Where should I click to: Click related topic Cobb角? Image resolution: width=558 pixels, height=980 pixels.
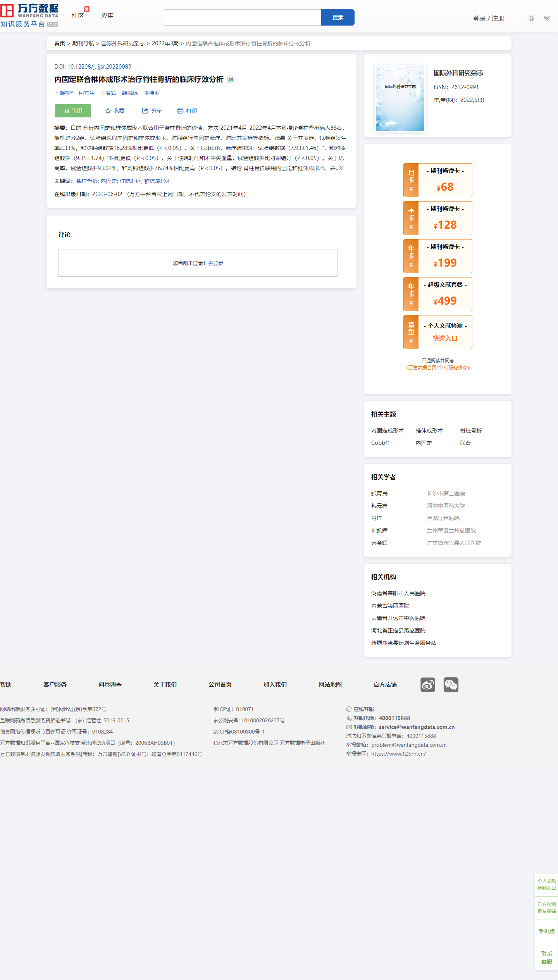point(381,443)
